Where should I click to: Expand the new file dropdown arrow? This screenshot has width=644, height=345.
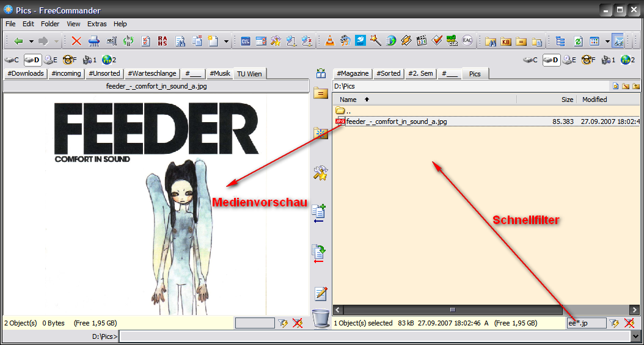pos(226,42)
